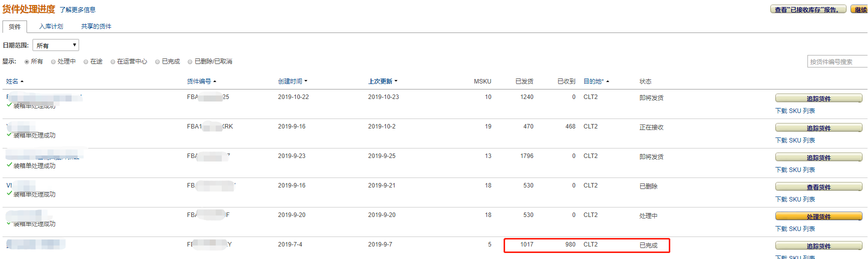Viewport: 868px width, 259px height.
Task: Filter by 已完成 shipments
Action: [158, 62]
